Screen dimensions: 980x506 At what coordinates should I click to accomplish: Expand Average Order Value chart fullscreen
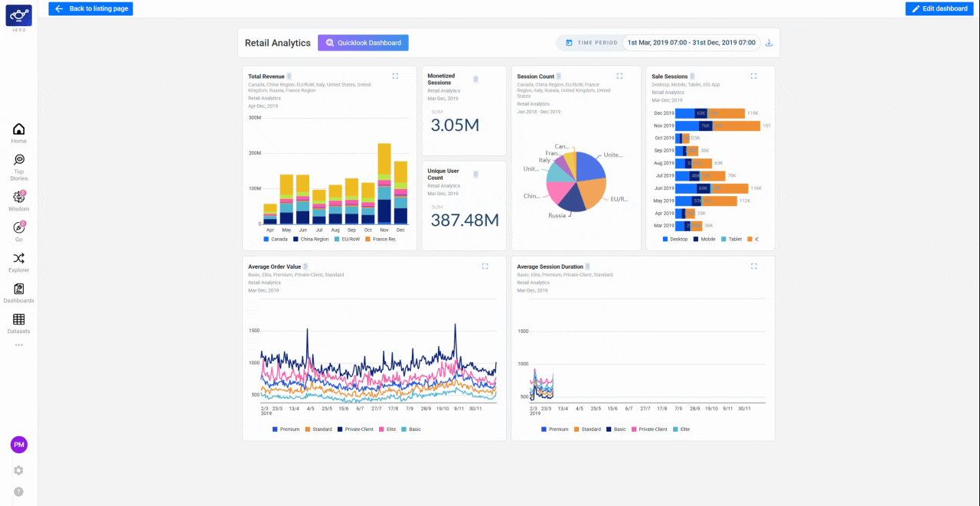tap(485, 266)
